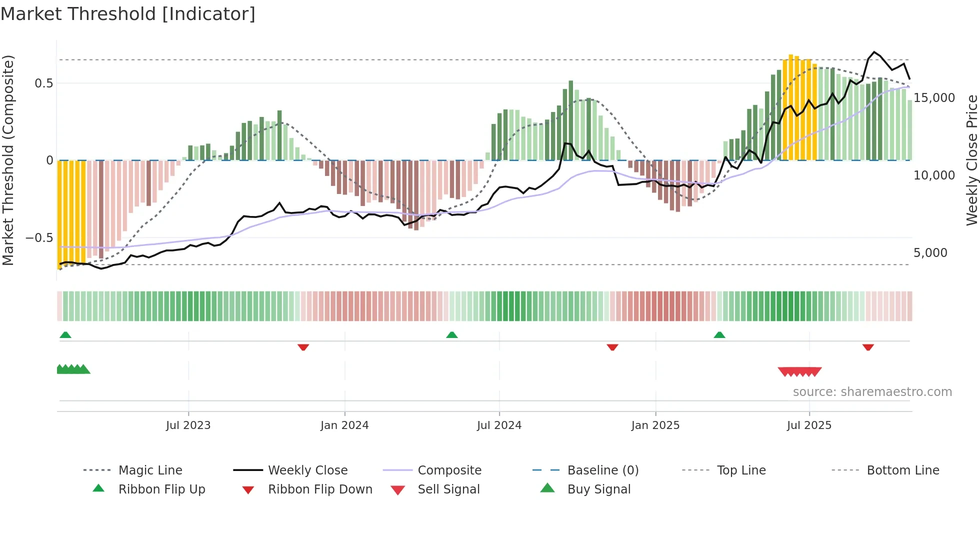Viewport: 980px width, 551px height.
Task: Click the Jan 2024 x-axis label
Action: point(344,425)
